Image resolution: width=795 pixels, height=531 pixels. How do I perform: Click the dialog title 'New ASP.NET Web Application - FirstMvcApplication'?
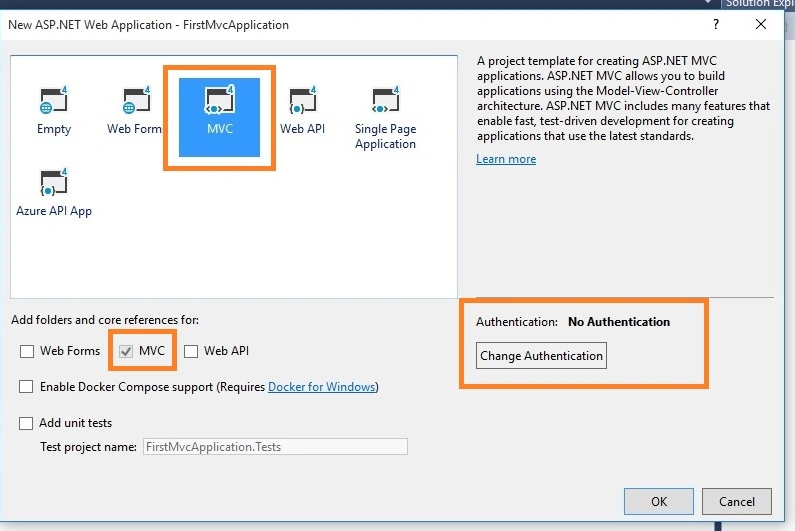(149, 25)
